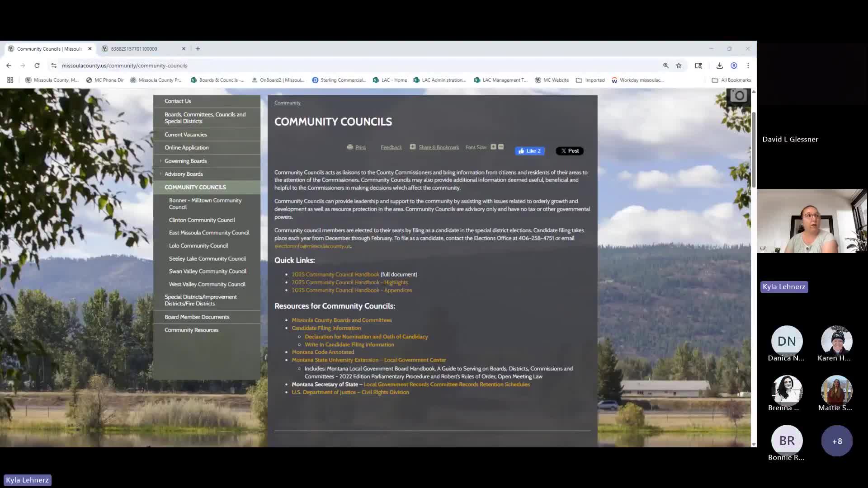Click the zoom magnifier icon in address bar
This screenshot has width=868, height=488.
click(665, 66)
